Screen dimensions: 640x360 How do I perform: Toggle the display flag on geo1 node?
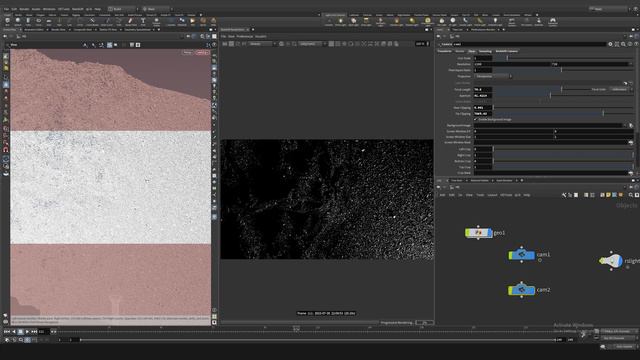[490, 233]
